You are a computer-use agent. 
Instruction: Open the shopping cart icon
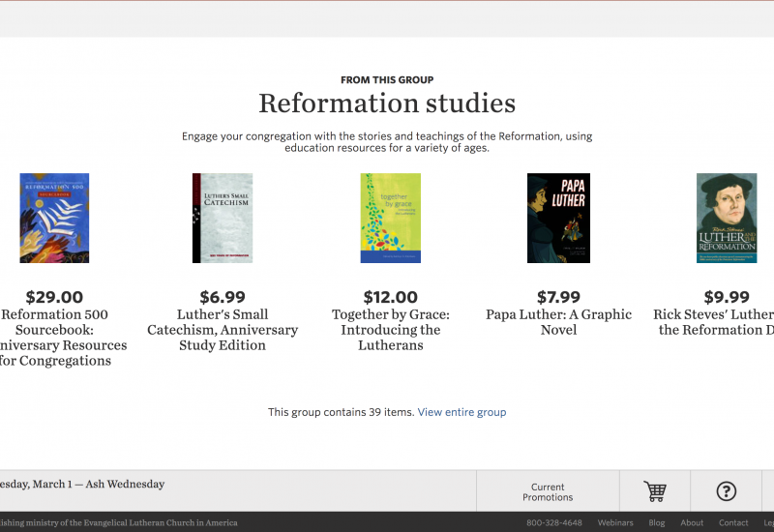(655, 491)
